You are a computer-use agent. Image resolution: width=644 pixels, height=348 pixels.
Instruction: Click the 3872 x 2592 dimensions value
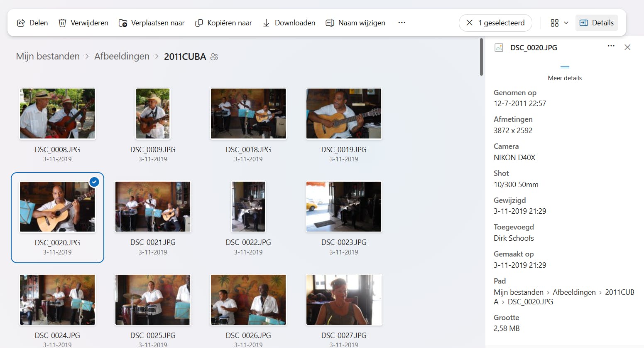[x=513, y=131]
